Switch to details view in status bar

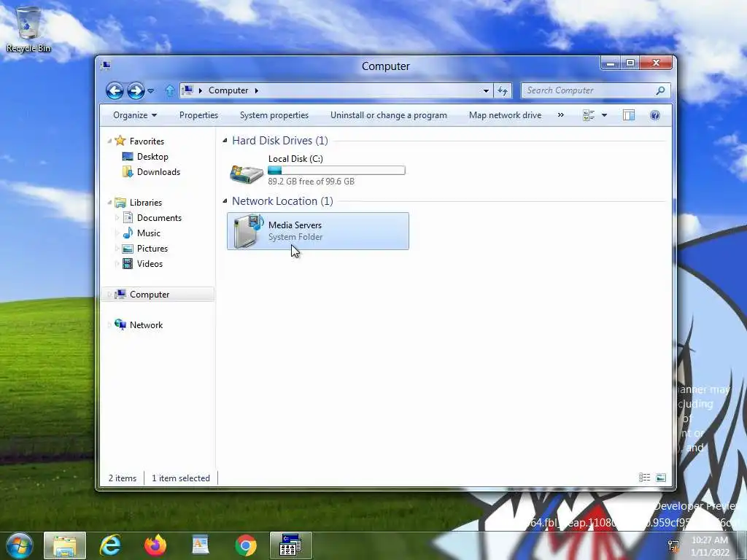pyautogui.click(x=645, y=478)
